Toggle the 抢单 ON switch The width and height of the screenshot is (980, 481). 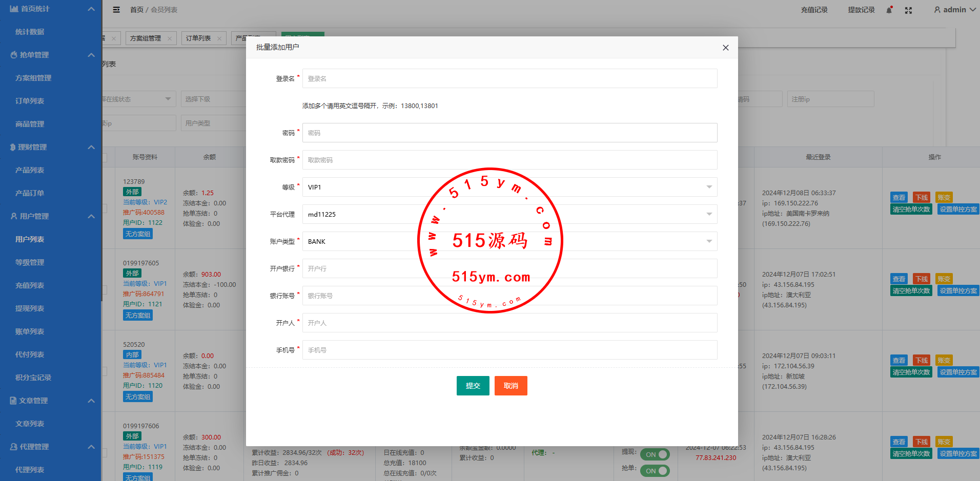655,471
